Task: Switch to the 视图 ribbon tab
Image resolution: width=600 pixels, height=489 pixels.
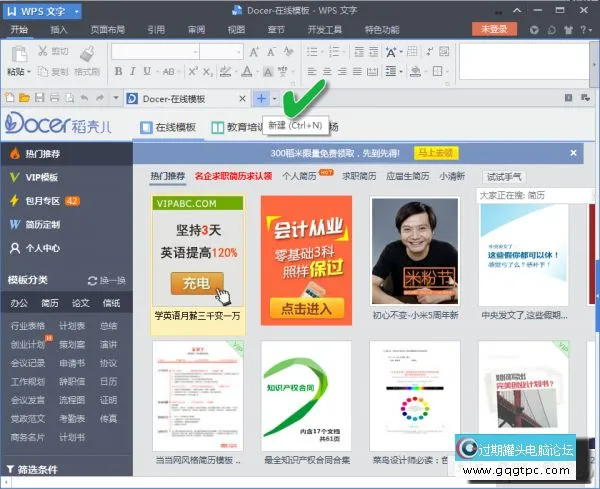Action: [236, 30]
